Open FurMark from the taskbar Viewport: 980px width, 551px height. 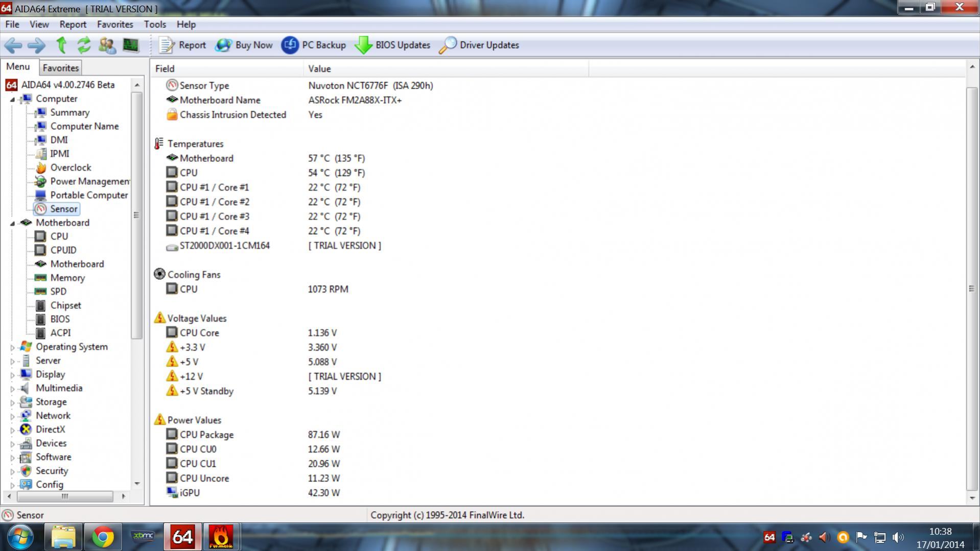tap(221, 537)
